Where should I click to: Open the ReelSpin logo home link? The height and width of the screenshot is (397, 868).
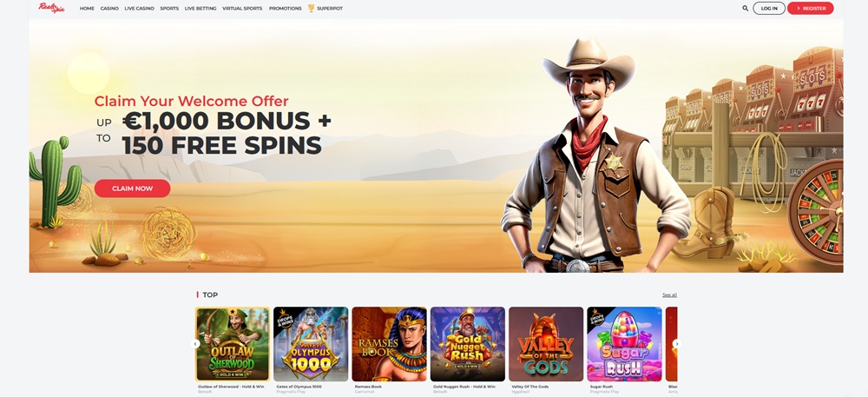click(51, 8)
